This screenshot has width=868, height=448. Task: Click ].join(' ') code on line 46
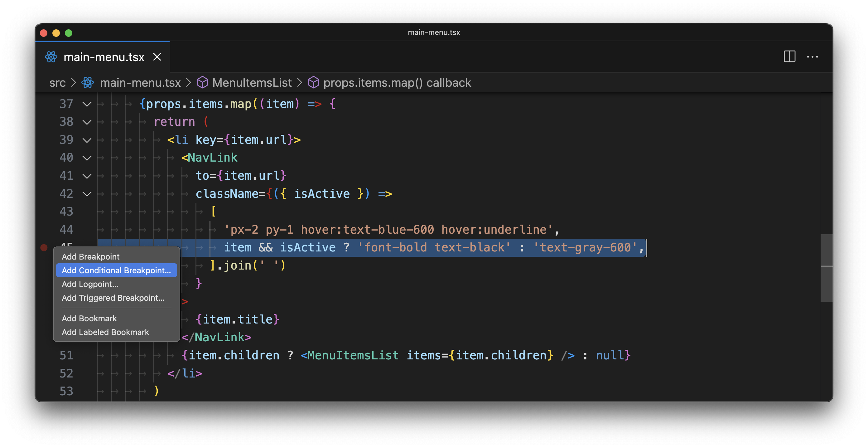(x=248, y=265)
